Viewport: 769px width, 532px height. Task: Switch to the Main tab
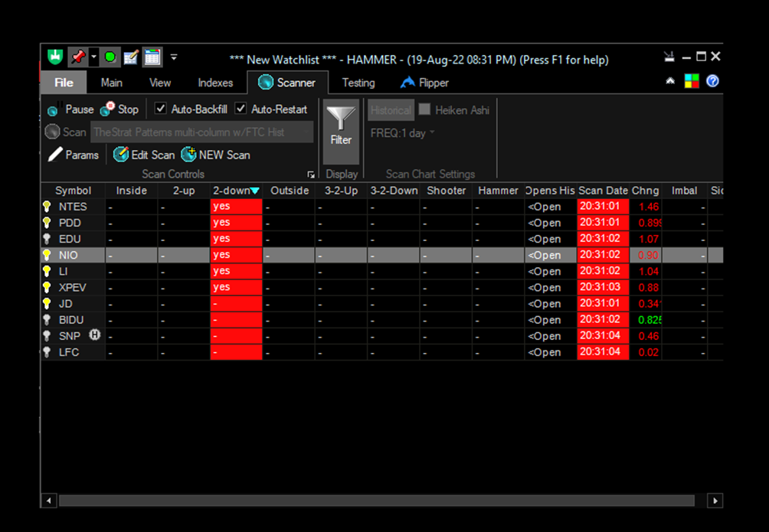(x=112, y=83)
